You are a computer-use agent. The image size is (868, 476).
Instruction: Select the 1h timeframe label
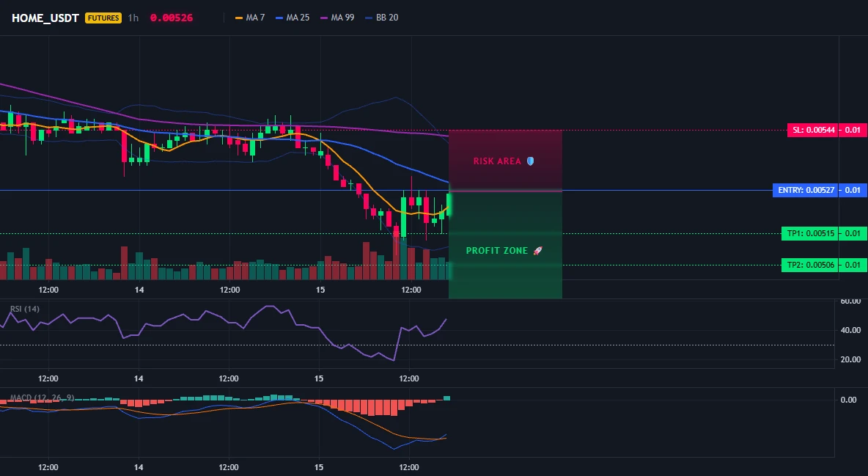(133, 18)
